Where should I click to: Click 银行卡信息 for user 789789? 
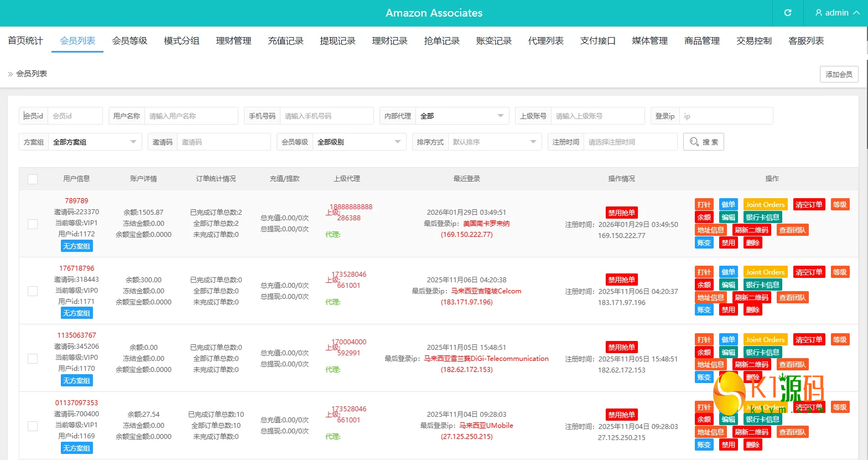click(762, 217)
